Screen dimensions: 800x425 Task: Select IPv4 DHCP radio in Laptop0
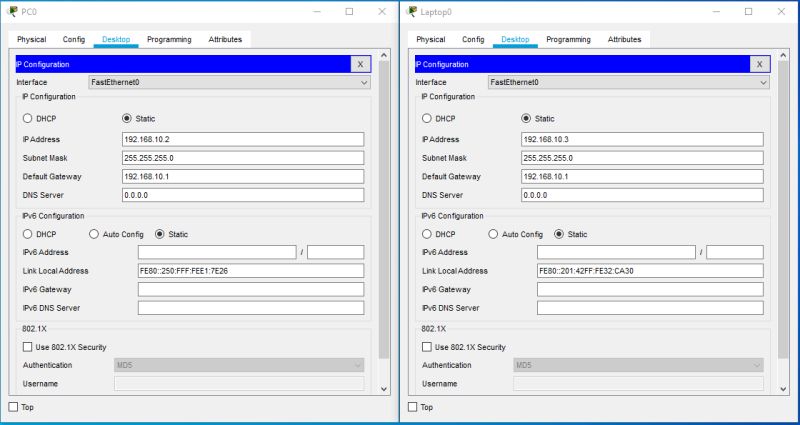(427, 118)
